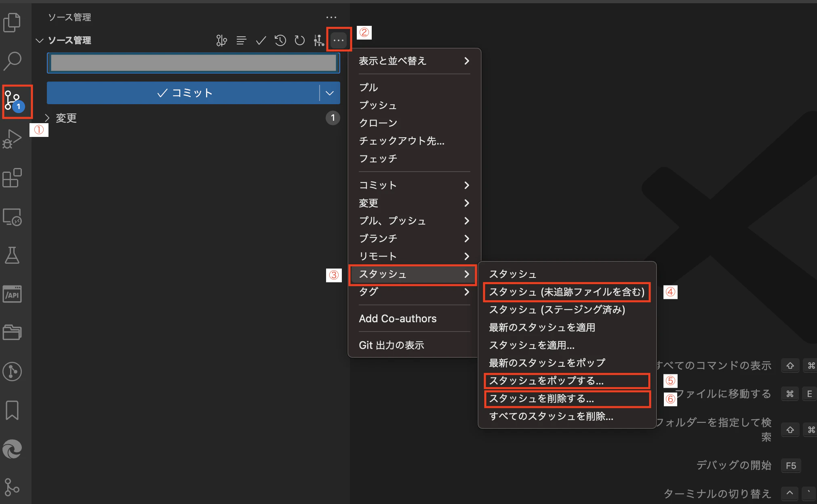Screen dimensions: 817x504
Task: Click the blue コミット button
Action: click(186, 92)
